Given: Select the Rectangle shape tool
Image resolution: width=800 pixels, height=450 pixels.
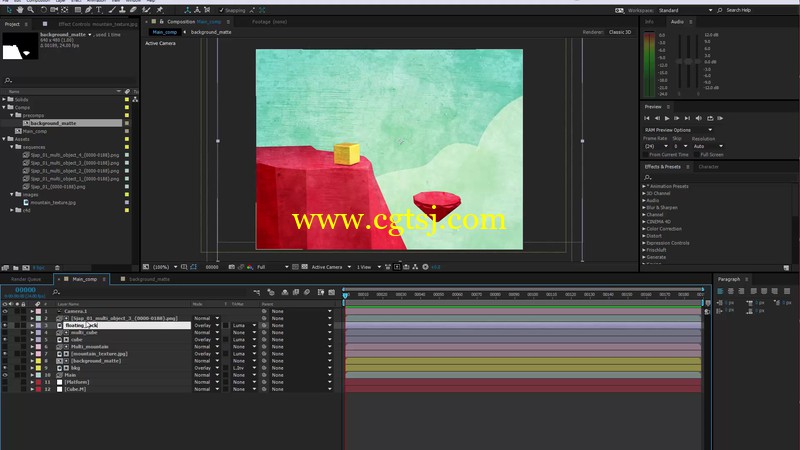Looking at the screenshot, I should coord(78,10).
